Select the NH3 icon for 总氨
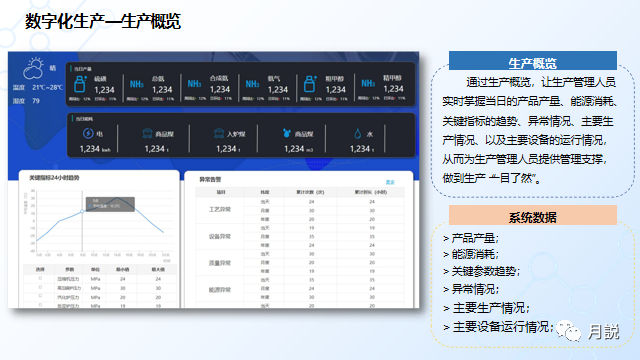 pyautogui.click(x=137, y=84)
